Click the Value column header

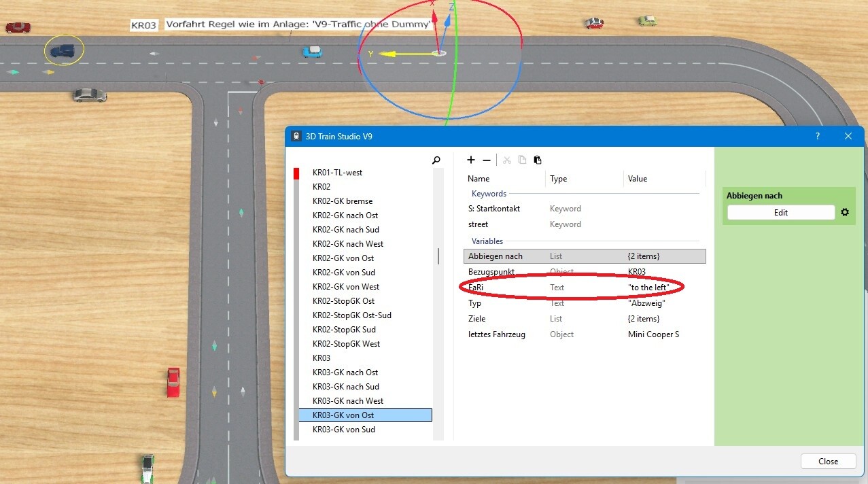[637, 179]
